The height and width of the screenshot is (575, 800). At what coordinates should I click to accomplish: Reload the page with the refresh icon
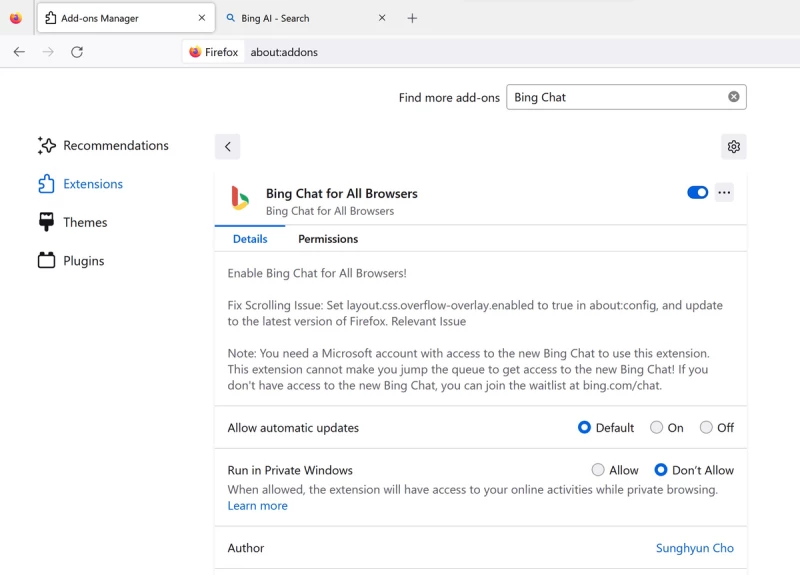point(77,52)
